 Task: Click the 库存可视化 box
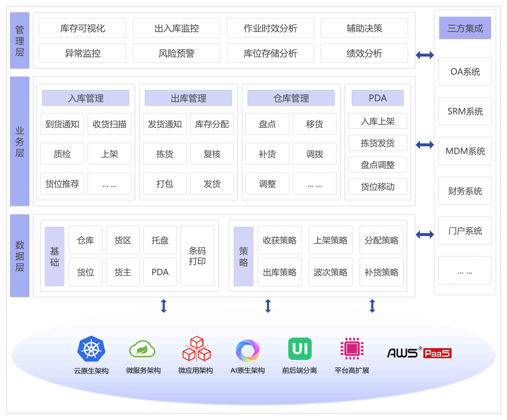point(83,28)
